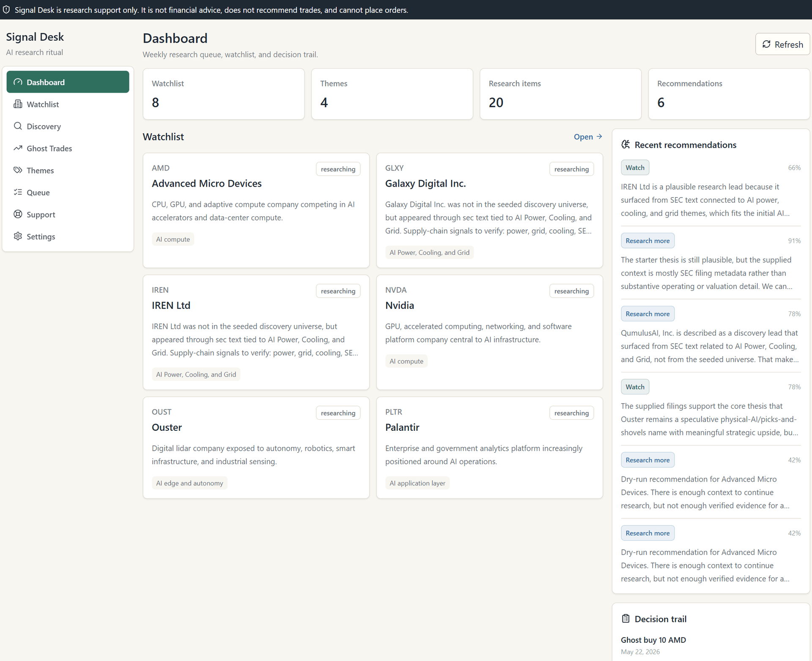Click the Watch badge on IREN recommendation
The width and height of the screenshot is (812, 661).
tap(635, 168)
